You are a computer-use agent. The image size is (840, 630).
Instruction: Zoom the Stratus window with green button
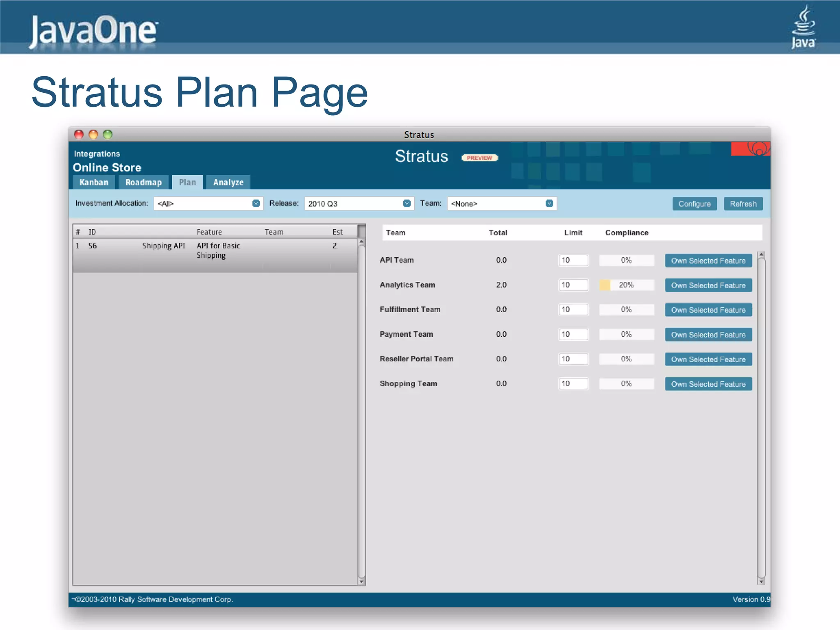point(107,135)
